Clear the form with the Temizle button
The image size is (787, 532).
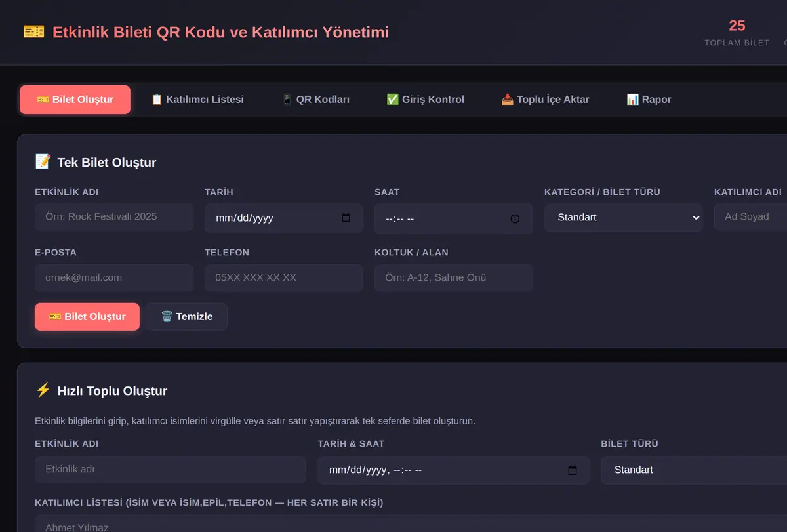click(x=187, y=317)
